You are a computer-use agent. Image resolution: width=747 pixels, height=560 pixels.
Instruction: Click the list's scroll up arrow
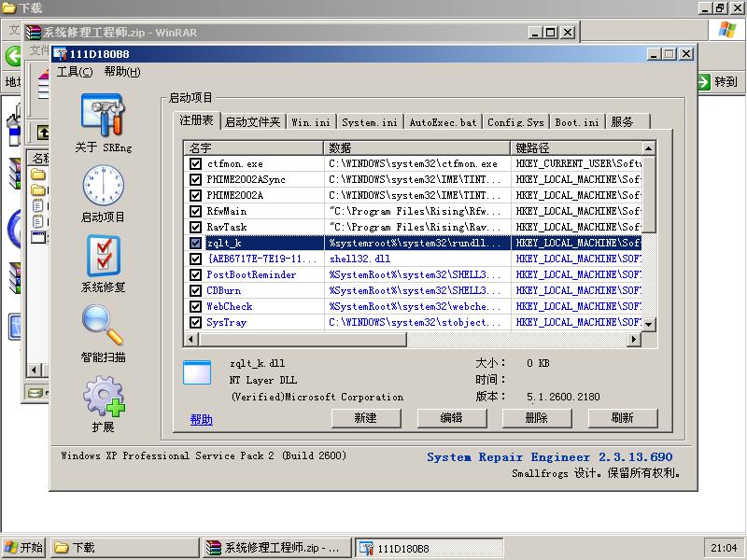point(648,148)
